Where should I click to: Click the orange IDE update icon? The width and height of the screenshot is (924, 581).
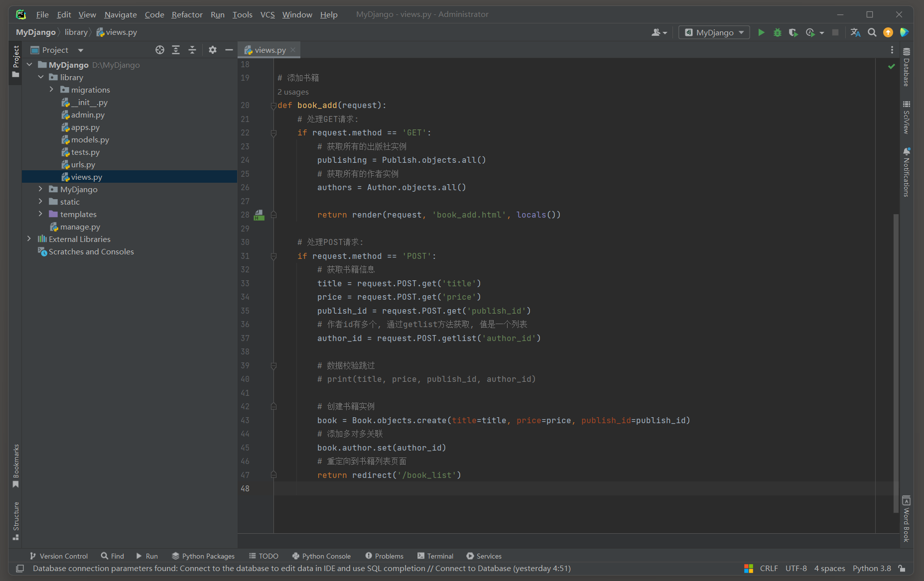888,32
